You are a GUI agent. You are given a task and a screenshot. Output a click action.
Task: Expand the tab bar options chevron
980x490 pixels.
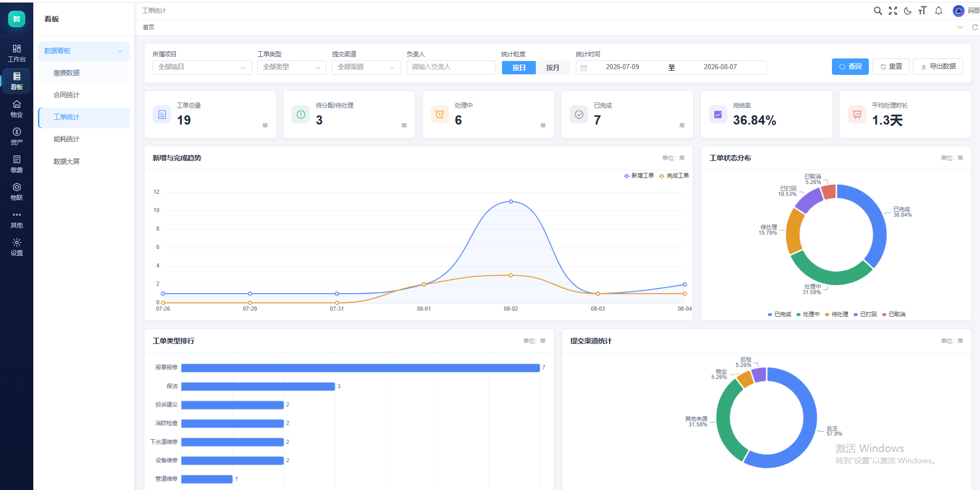point(960,27)
